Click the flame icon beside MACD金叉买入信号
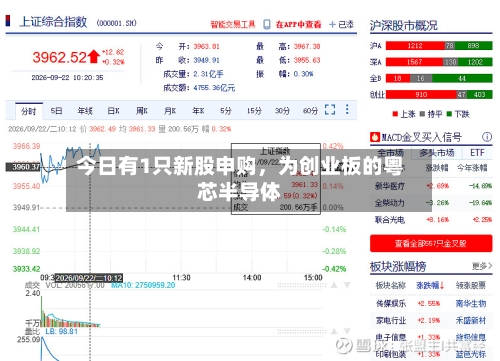The width and height of the screenshot is (500, 361). (x=375, y=137)
